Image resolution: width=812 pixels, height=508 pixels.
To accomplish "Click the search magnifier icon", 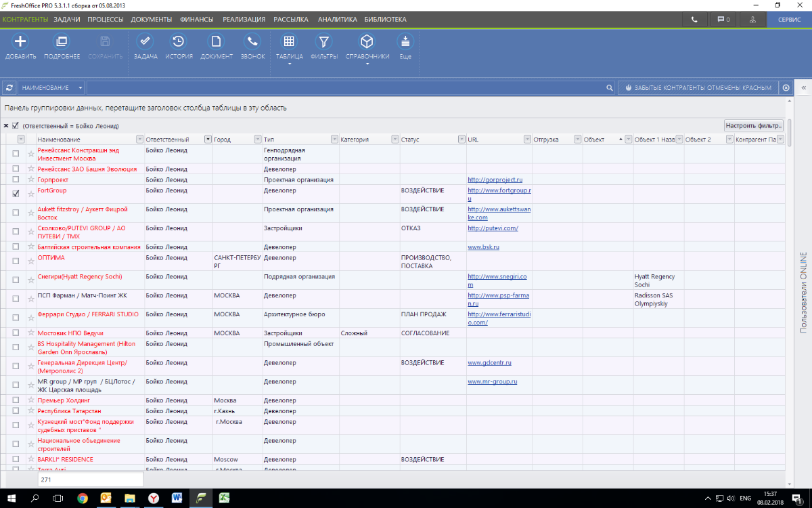I will click(609, 87).
